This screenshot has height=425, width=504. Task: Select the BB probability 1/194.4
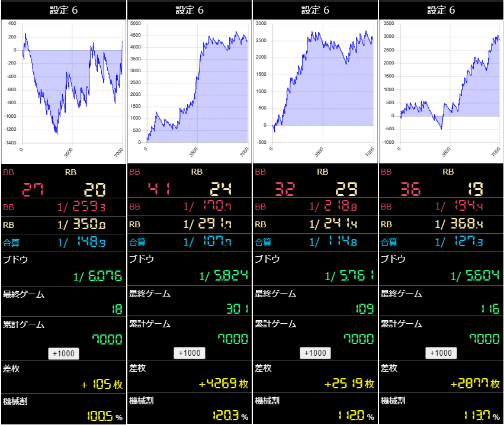[x=459, y=206]
